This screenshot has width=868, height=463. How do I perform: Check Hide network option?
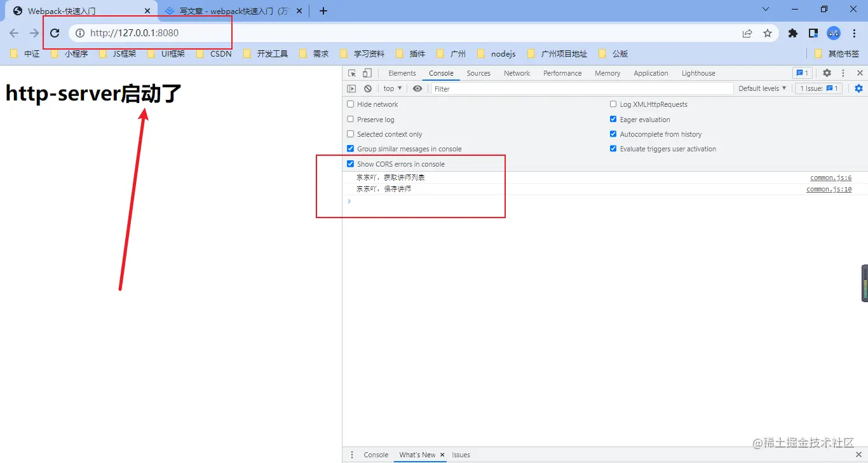click(350, 104)
